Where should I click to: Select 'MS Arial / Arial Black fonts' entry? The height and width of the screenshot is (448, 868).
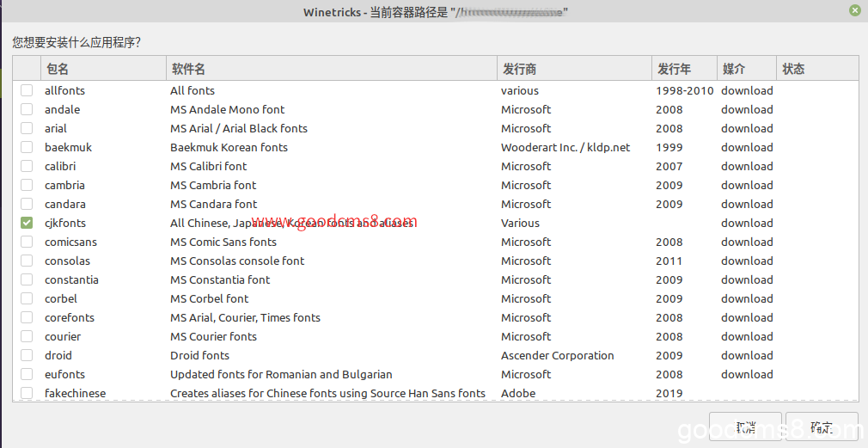pyautogui.click(x=239, y=128)
